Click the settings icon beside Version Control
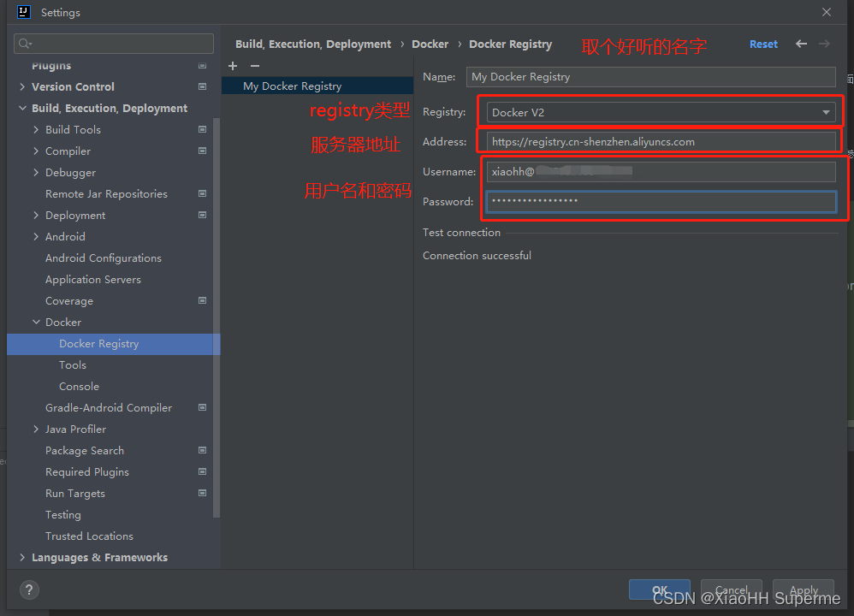854x616 pixels. (x=202, y=86)
